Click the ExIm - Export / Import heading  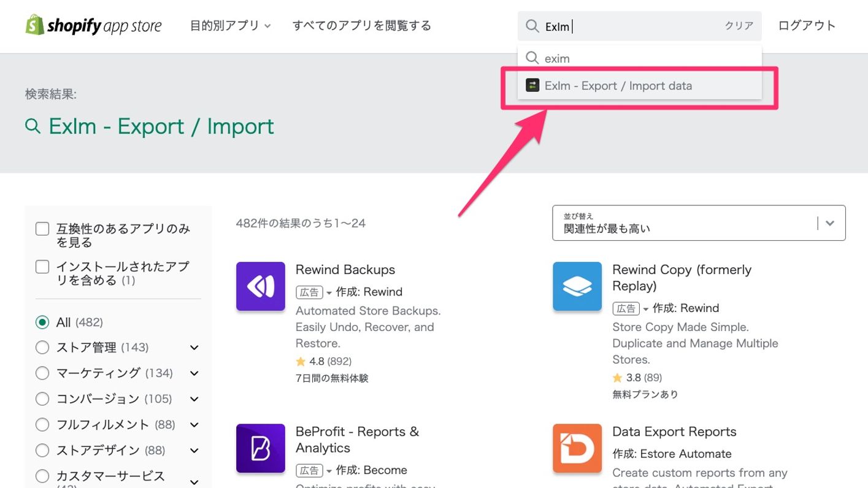tap(161, 126)
